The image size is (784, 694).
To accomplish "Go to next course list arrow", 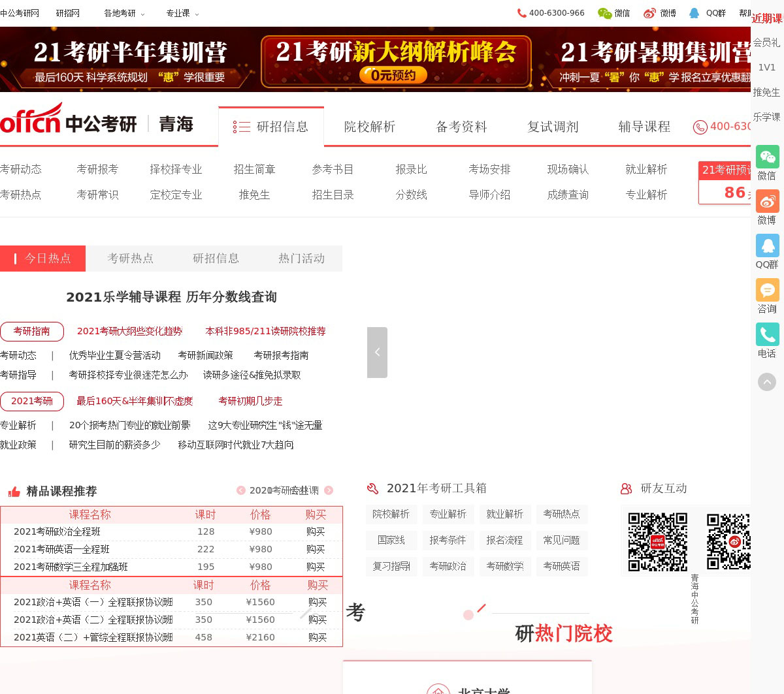I will click(x=329, y=490).
